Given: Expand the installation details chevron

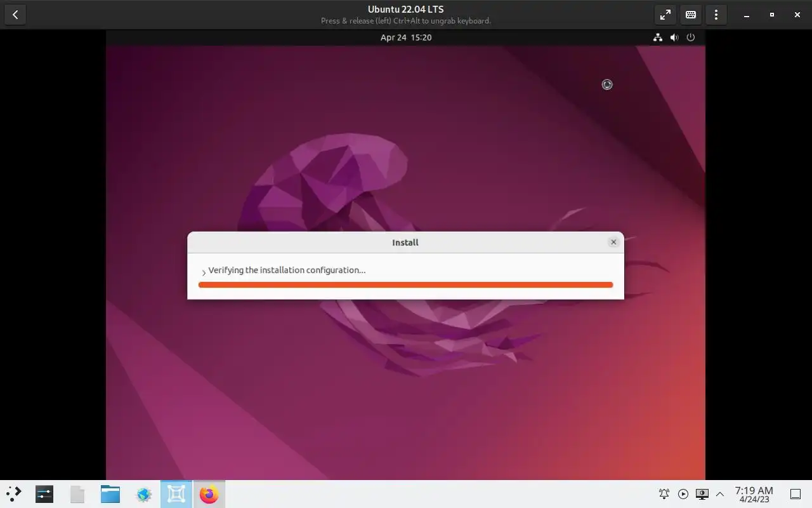Looking at the screenshot, I should (204, 272).
